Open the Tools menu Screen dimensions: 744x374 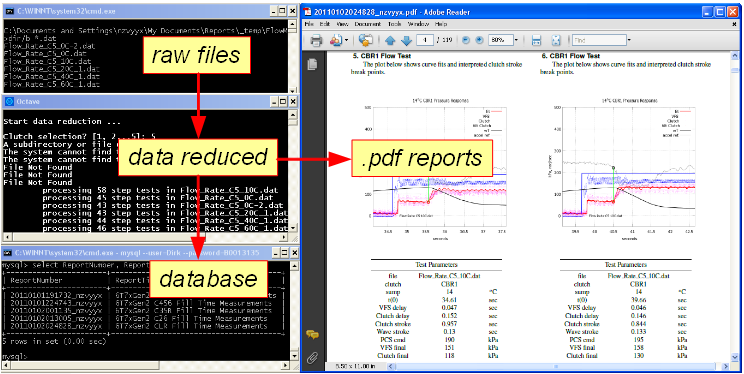click(394, 24)
